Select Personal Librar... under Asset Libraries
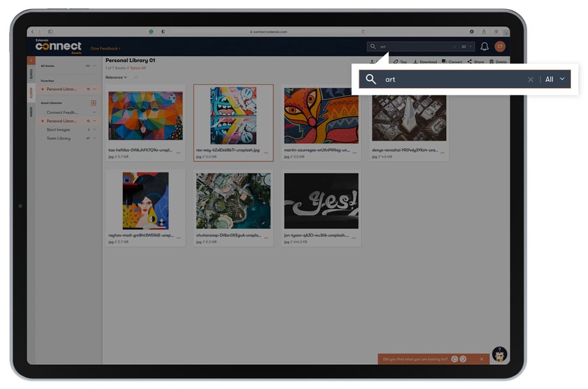The height and width of the screenshot is (389, 588). 61,121
